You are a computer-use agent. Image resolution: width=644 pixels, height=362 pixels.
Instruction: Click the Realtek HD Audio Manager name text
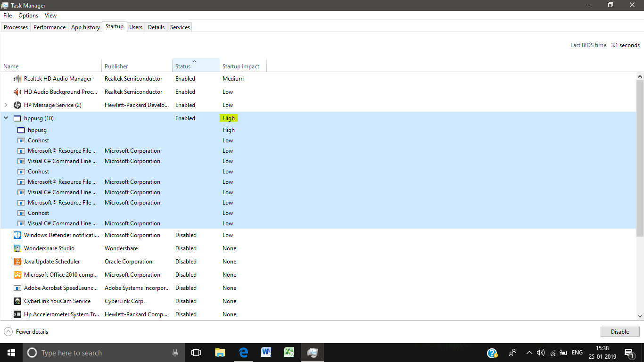(x=58, y=79)
